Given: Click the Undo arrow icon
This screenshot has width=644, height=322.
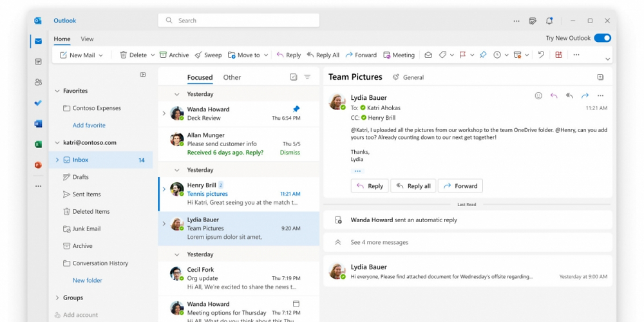Looking at the screenshot, I should [x=541, y=55].
